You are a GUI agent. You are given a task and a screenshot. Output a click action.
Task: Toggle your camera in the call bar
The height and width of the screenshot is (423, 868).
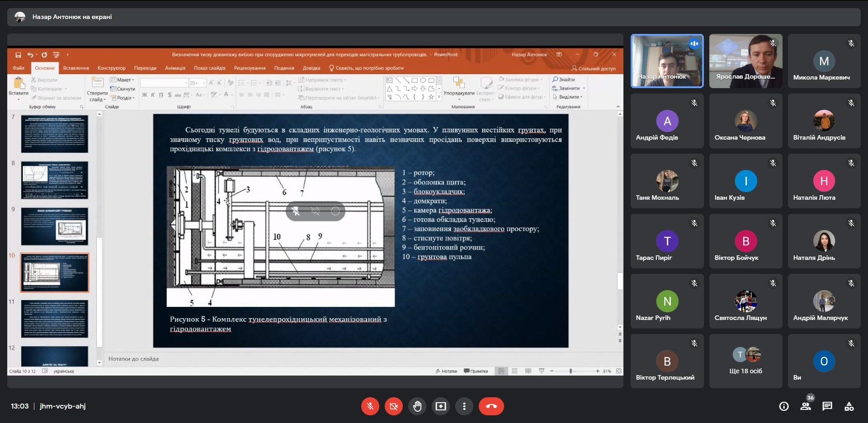(393, 406)
